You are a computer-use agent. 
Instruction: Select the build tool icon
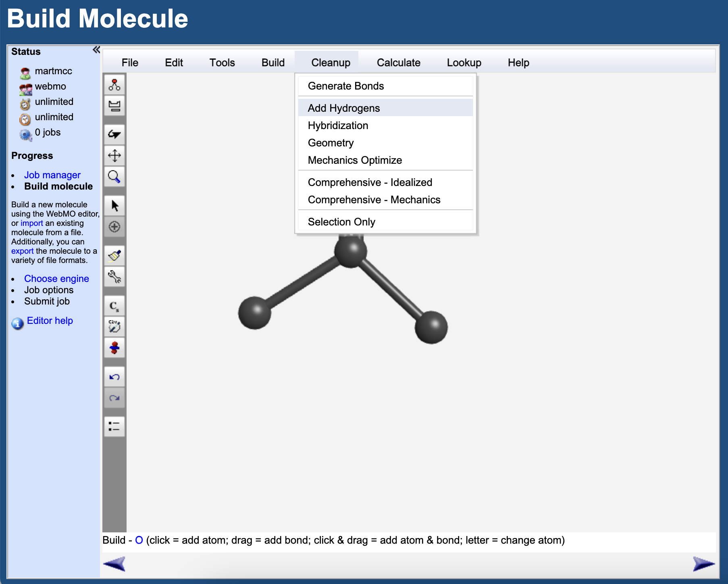114,84
